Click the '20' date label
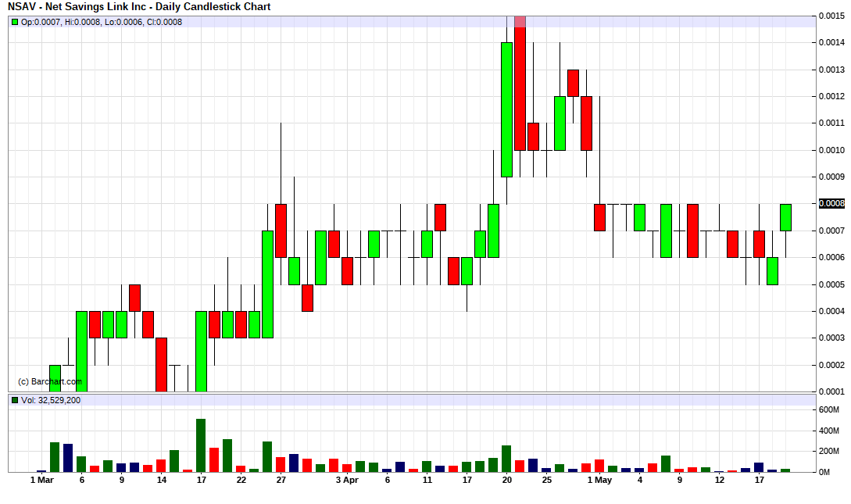 click(507, 480)
